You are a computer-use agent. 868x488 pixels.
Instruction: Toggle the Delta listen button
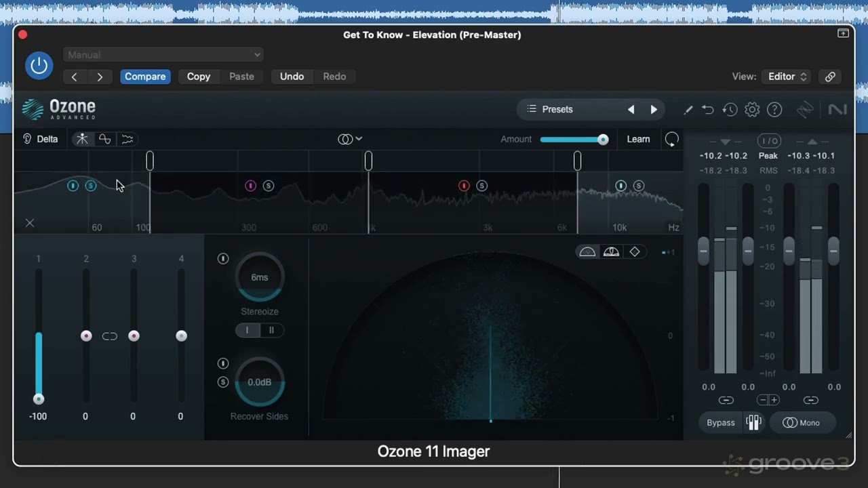40,139
